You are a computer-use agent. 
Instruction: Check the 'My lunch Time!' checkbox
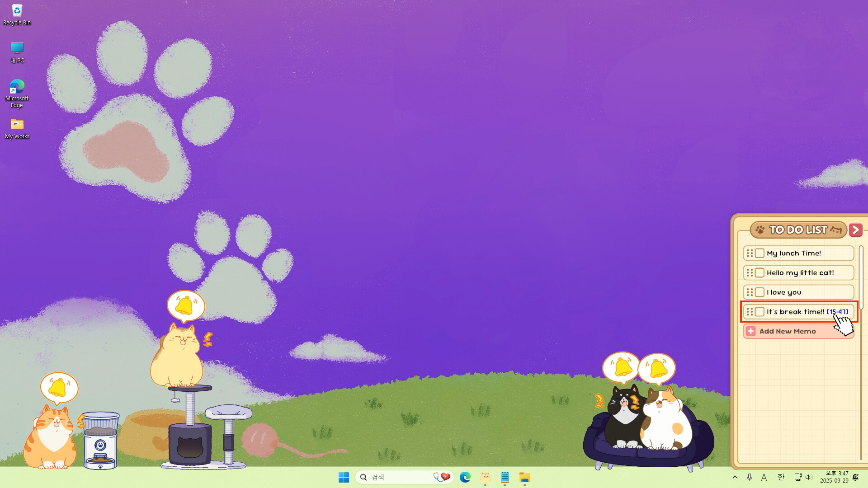click(760, 253)
